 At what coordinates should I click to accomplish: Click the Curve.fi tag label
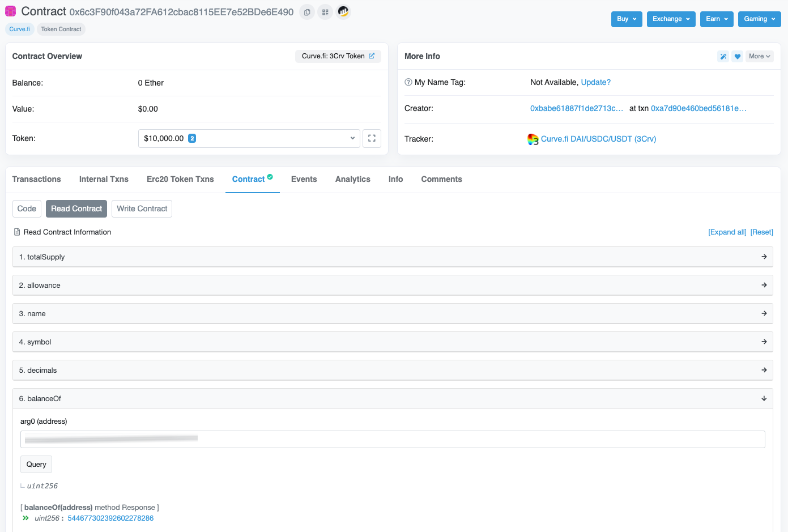20,29
